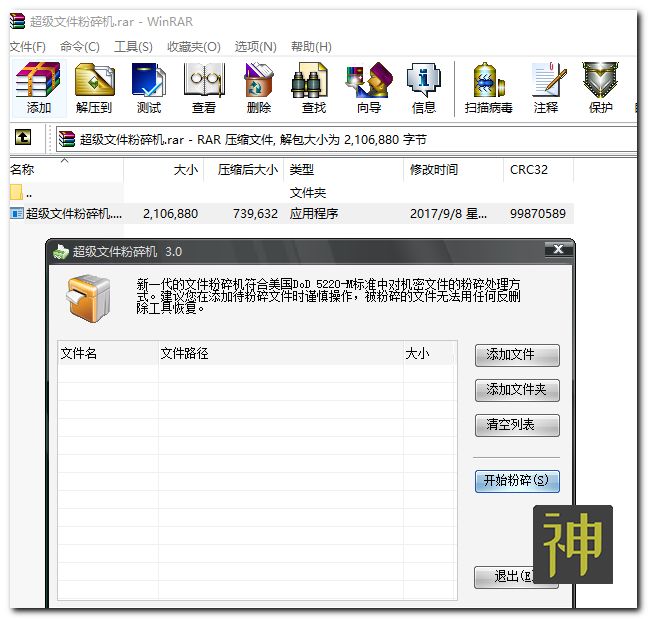The width and height of the screenshot is (648, 619).
Task: Open the 收藏夹(O) menu
Action: [x=193, y=46]
